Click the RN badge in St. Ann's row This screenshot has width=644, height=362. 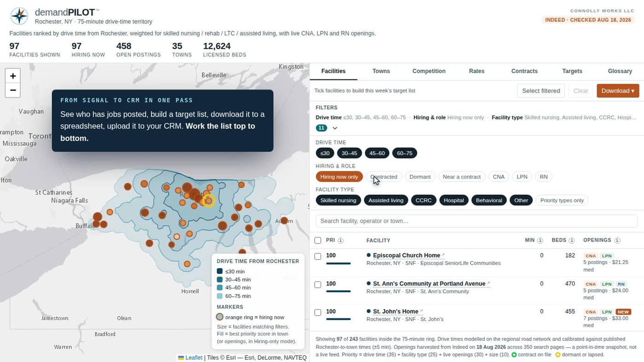[x=621, y=284]
